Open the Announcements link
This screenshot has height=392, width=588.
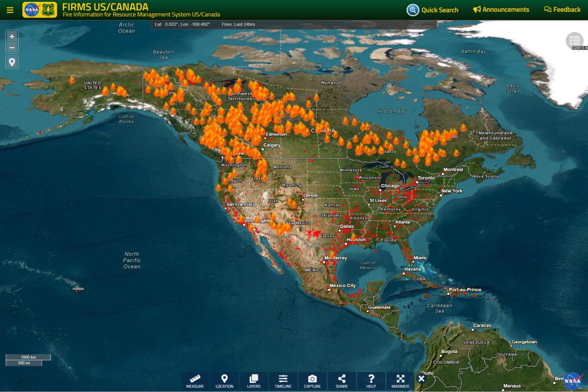pos(501,10)
